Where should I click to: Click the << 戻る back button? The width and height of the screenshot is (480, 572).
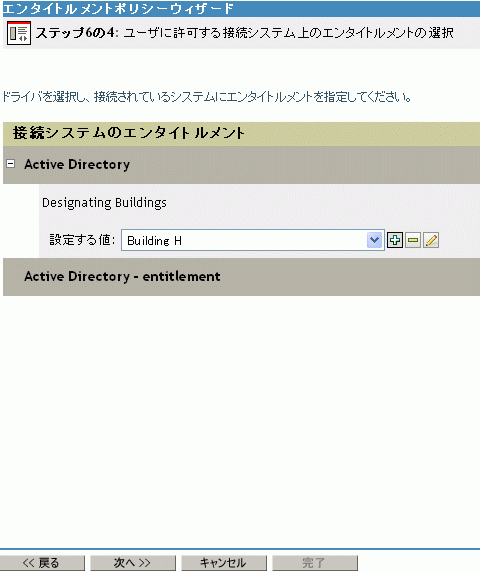tap(42, 563)
